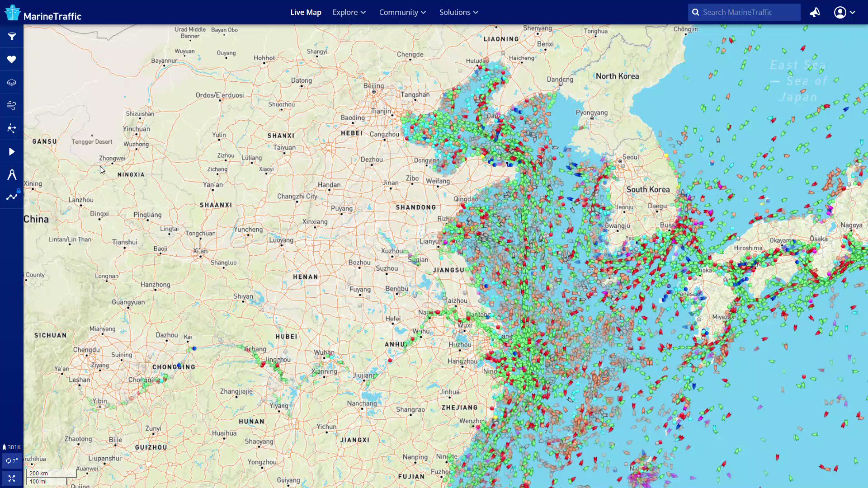Switch to the Live Map tab
This screenshot has width=868, height=488.
[x=306, y=12]
